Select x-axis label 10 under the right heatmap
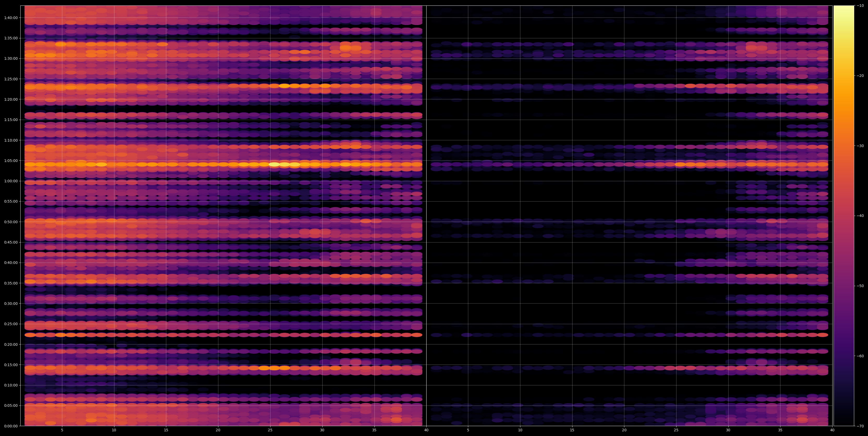The image size is (868, 436). coord(520,430)
